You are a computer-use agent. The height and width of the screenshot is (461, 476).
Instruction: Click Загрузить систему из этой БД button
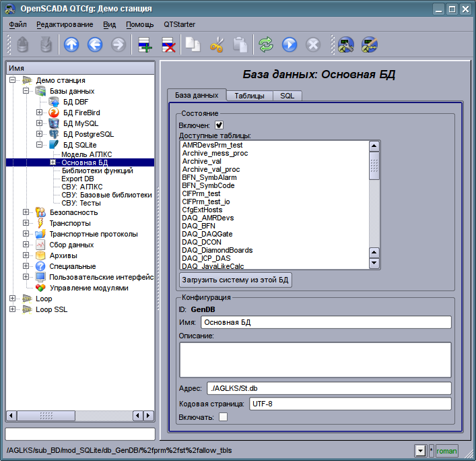235,280
